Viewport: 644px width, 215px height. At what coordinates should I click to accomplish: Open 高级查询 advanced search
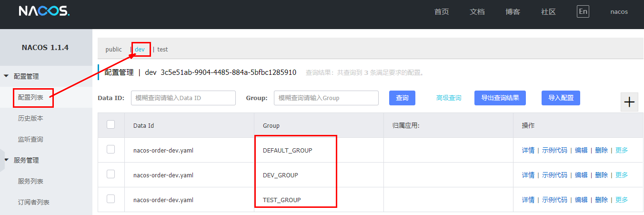[449, 98]
